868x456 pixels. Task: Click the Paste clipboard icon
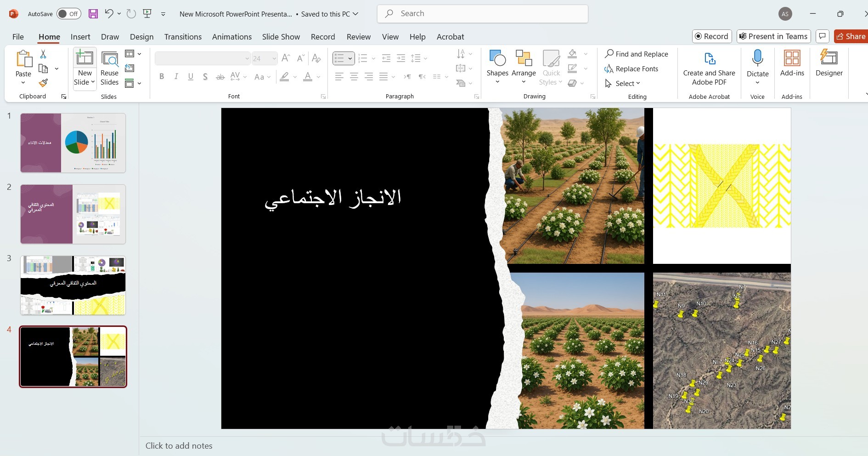23,60
